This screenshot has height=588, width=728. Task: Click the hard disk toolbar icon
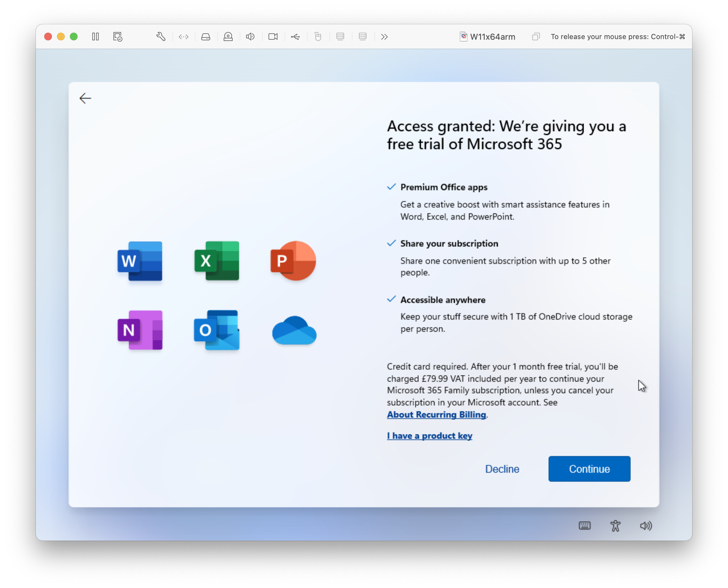pos(206,37)
